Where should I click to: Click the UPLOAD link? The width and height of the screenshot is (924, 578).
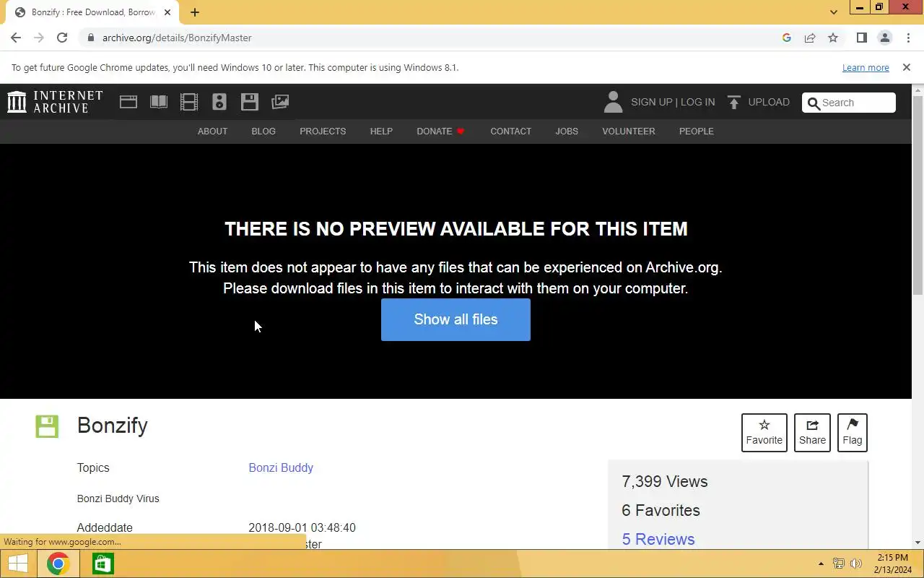tap(769, 102)
